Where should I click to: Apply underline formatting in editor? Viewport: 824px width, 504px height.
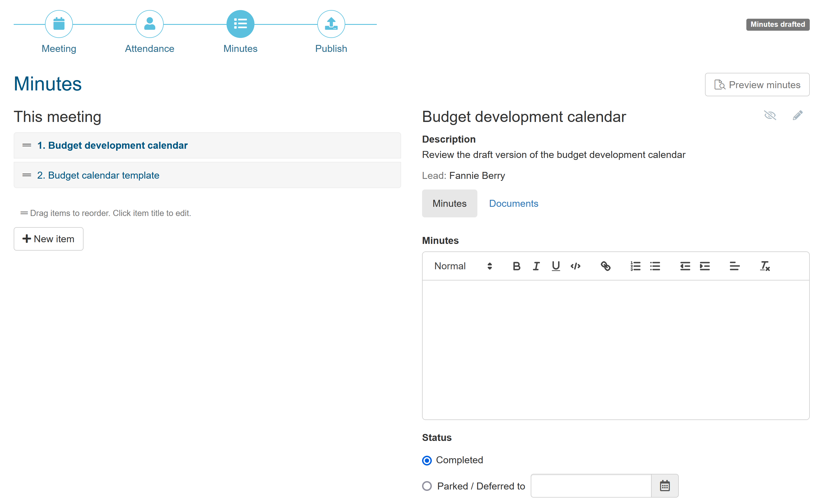pyautogui.click(x=556, y=266)
